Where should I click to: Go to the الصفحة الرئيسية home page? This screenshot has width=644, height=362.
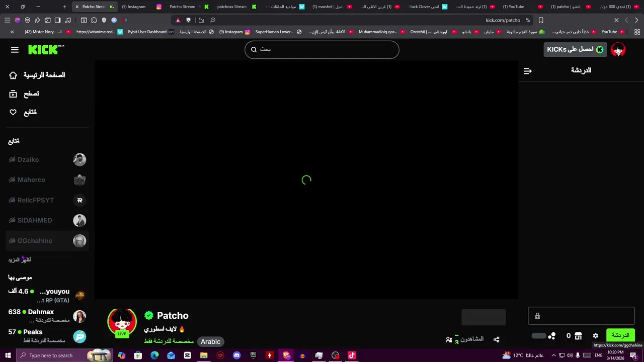tap(37, 75)
